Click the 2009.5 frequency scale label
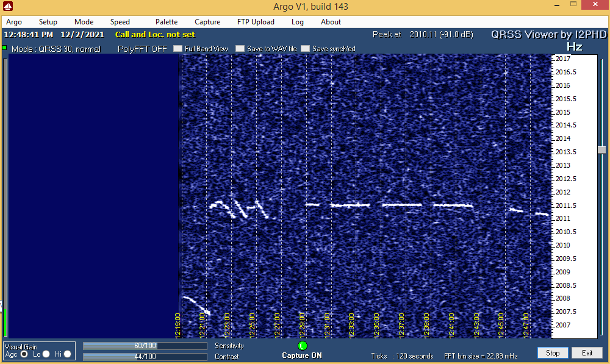The width and height of the screenshot is (610, 364). [x=566, y=259]
